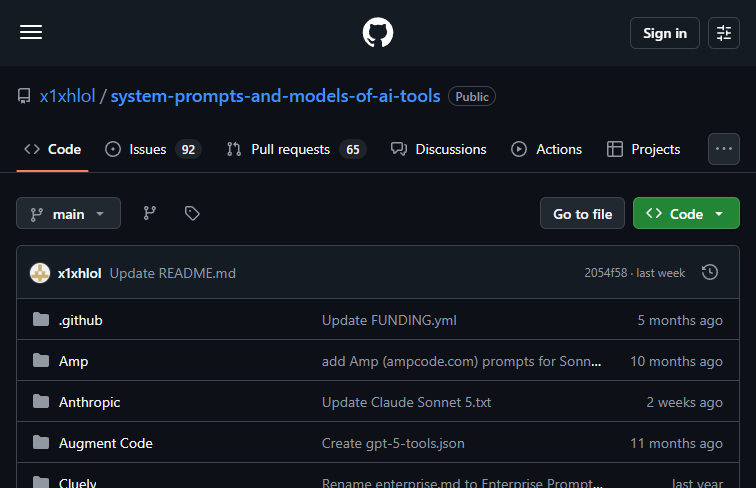This screenshot has height=488, width=756.
Task: Show more repository tabs via ellipsis
Action: 724,149
